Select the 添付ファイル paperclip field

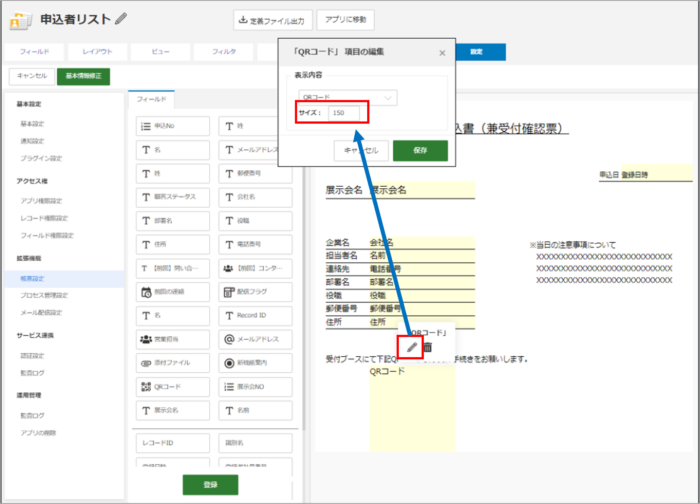coord(173,363)
